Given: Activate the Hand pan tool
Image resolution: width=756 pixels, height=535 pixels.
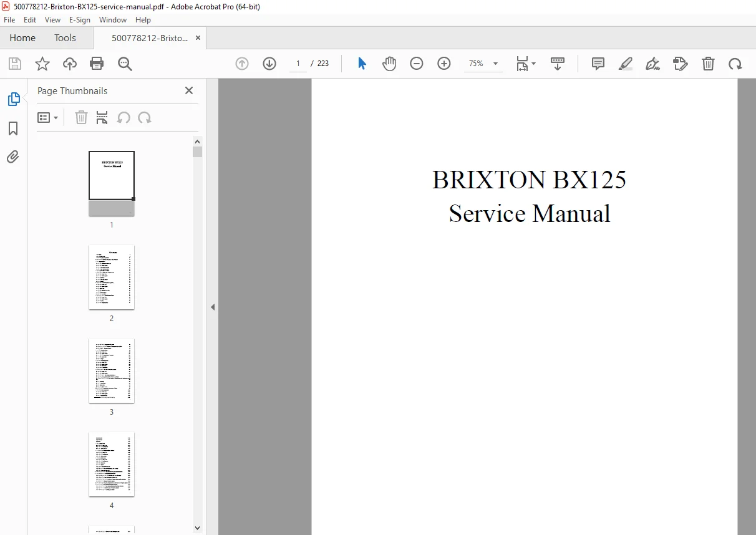Looking at the screenshot, I should 389,64.
